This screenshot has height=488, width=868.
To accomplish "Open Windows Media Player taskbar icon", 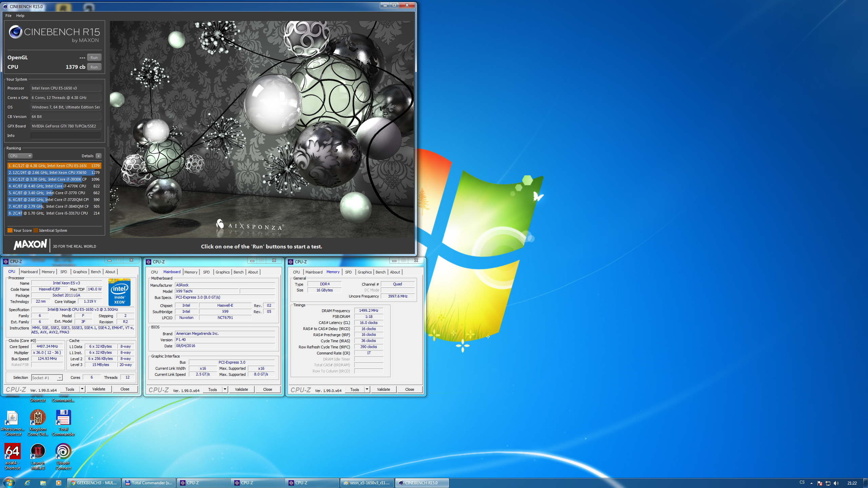I will tap(58, 483).
